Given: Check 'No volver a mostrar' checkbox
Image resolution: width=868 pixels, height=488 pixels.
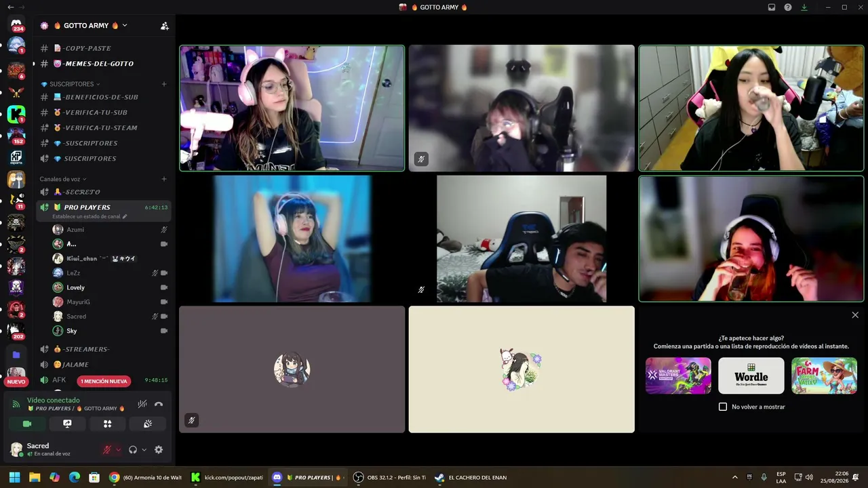Looking at the screenshot, I should point(723,407).
